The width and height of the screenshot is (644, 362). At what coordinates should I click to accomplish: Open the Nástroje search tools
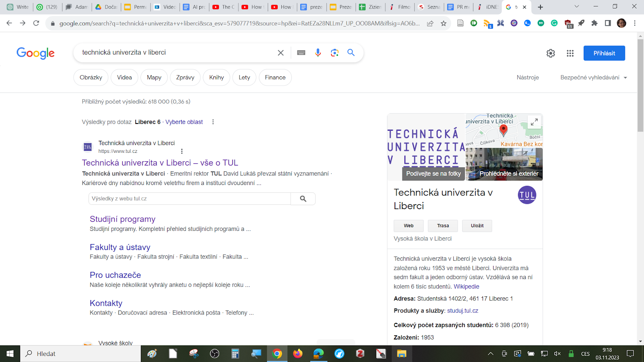(528, 78)
